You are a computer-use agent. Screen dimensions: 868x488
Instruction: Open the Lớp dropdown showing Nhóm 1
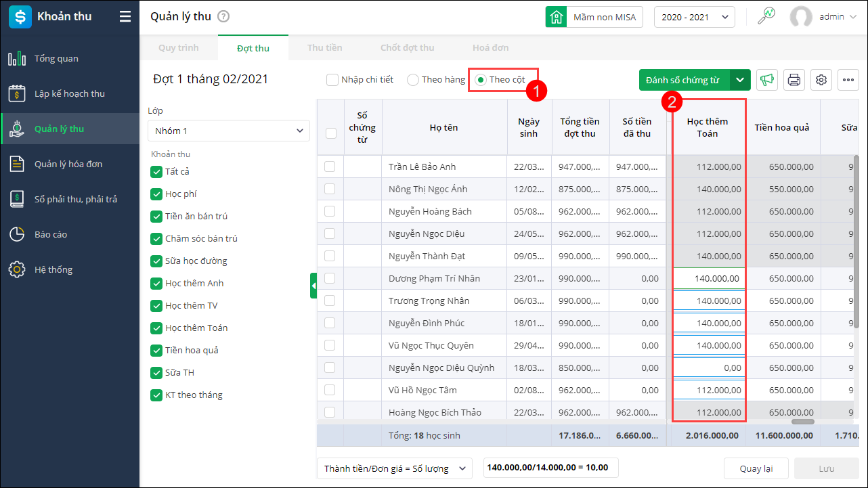[x=229, y=131]
